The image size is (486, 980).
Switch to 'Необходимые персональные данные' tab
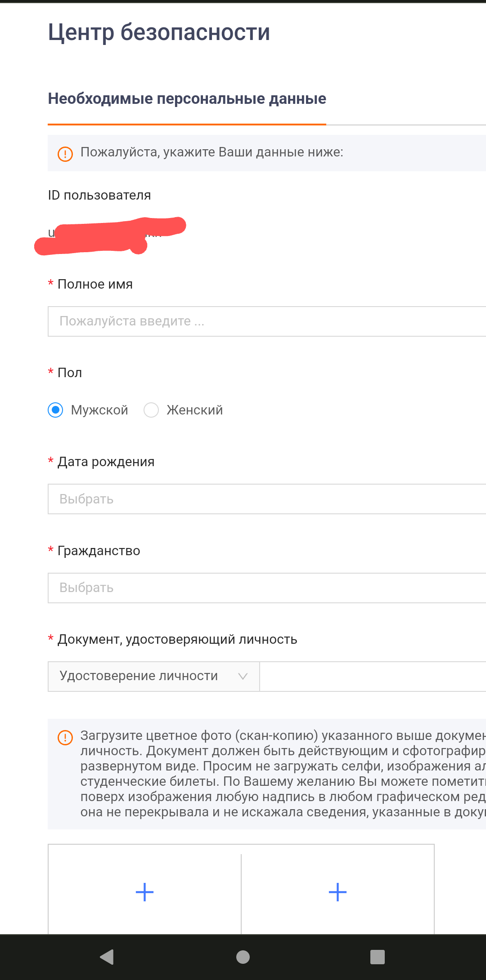(187, 98)
